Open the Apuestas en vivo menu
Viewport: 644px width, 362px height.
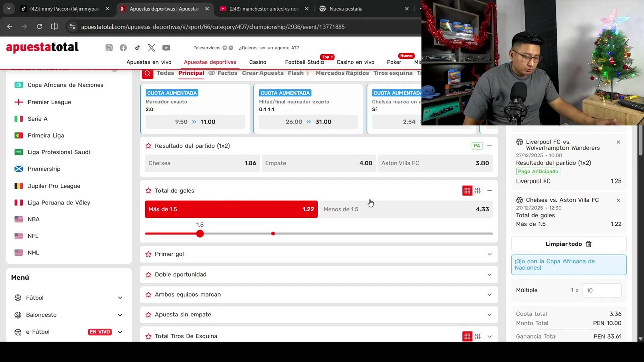coord(149,62)
